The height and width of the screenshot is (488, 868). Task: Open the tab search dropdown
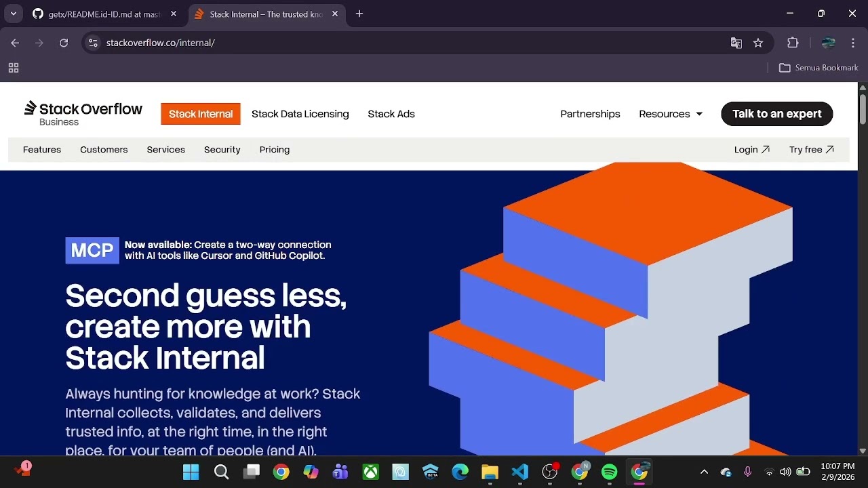[x=13, y=14]
